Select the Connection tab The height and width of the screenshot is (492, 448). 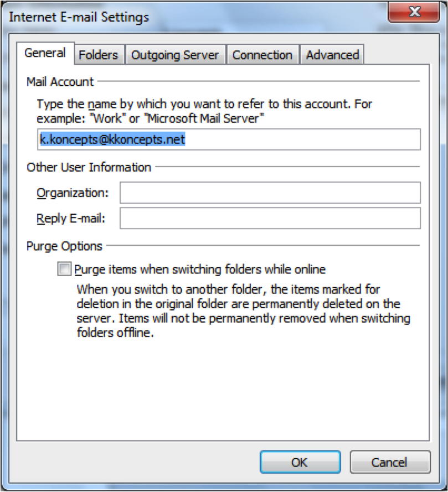[262, 55]
